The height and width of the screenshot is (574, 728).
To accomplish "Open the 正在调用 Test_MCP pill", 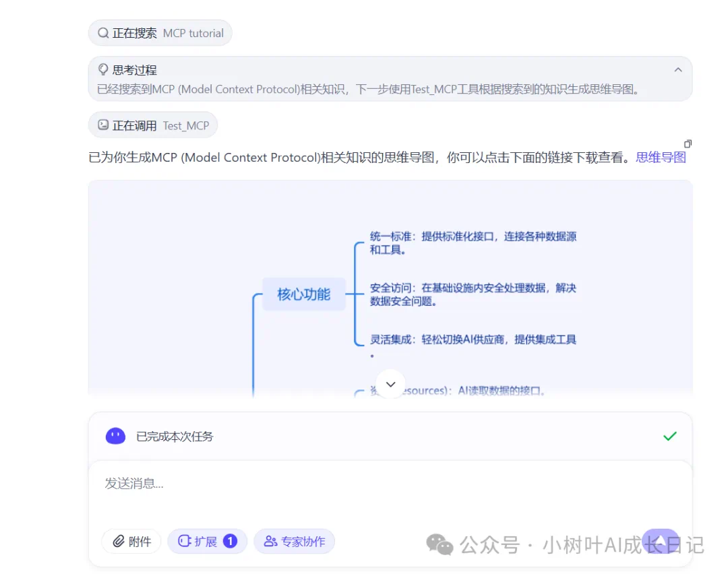I will [153, 125].
